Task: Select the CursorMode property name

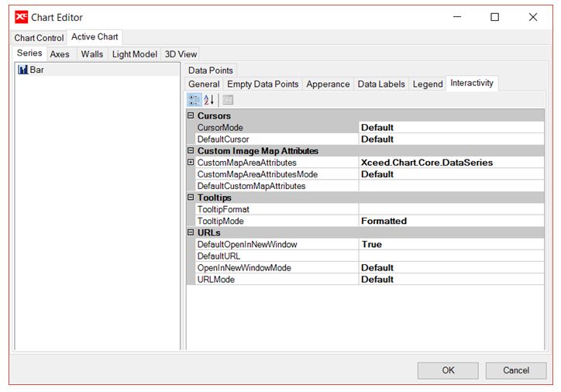Action: pyautogui.click(x=277, y=127)
